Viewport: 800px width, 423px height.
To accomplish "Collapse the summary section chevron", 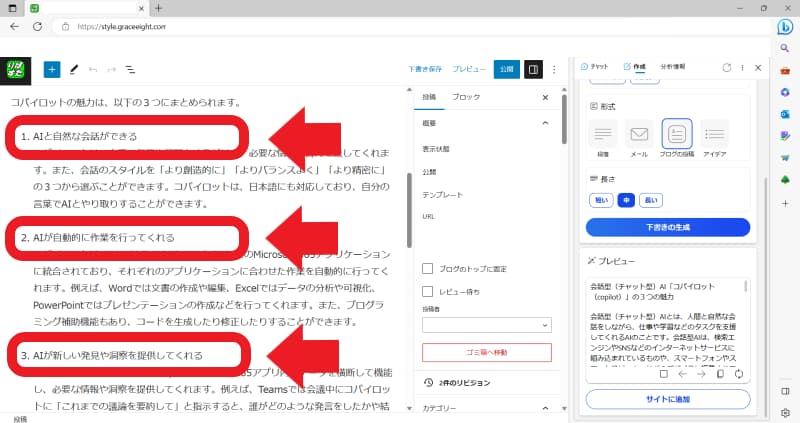I will tap(545, 123).
